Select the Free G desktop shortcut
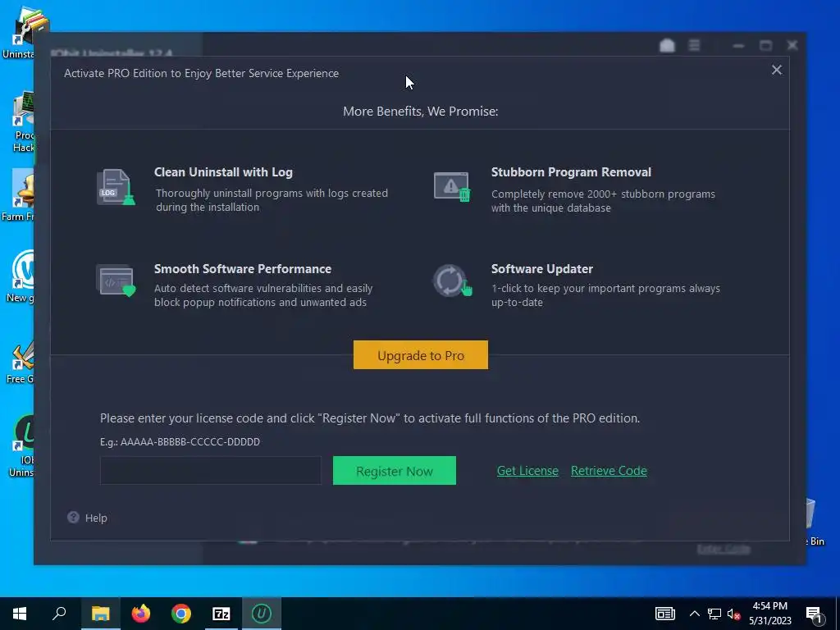The image size is (840, 630). pyautogui.click(x=21, y=363)
